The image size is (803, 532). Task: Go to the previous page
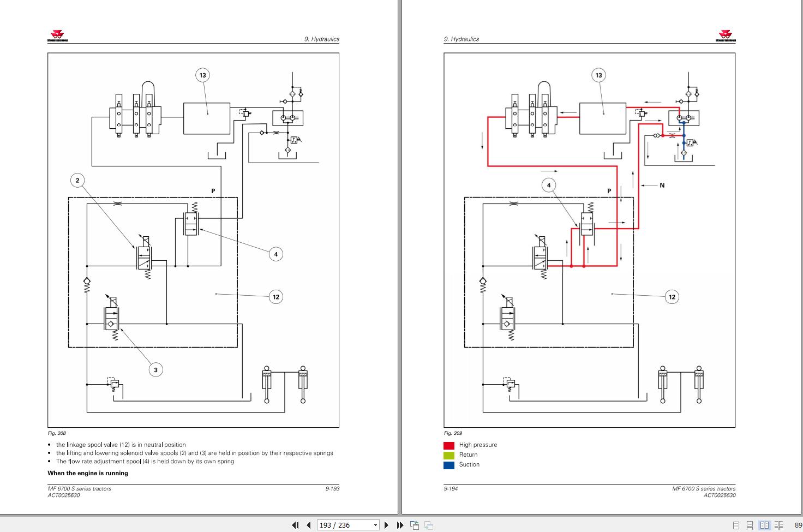(308, 525)
